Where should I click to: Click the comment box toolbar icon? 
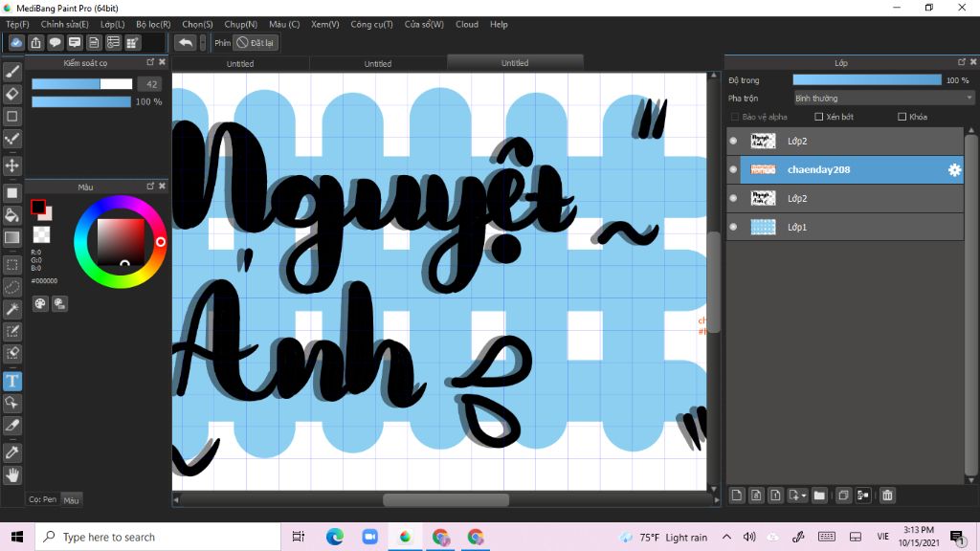75,42
